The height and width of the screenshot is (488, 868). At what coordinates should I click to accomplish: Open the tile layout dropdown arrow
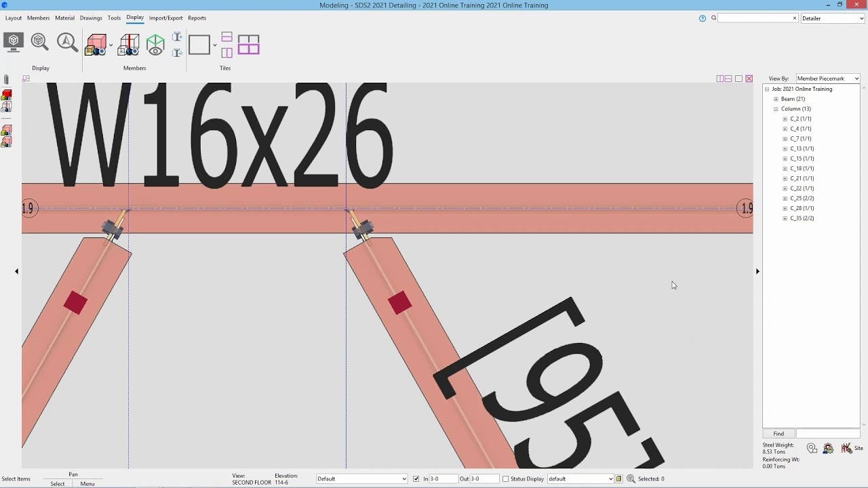pos(215,45)
